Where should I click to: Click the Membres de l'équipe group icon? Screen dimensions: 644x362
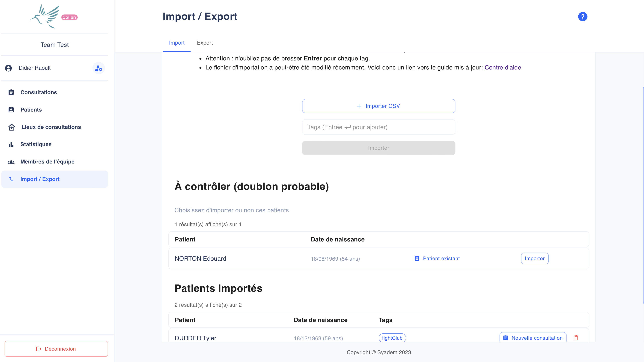click(x=11, y=162)
